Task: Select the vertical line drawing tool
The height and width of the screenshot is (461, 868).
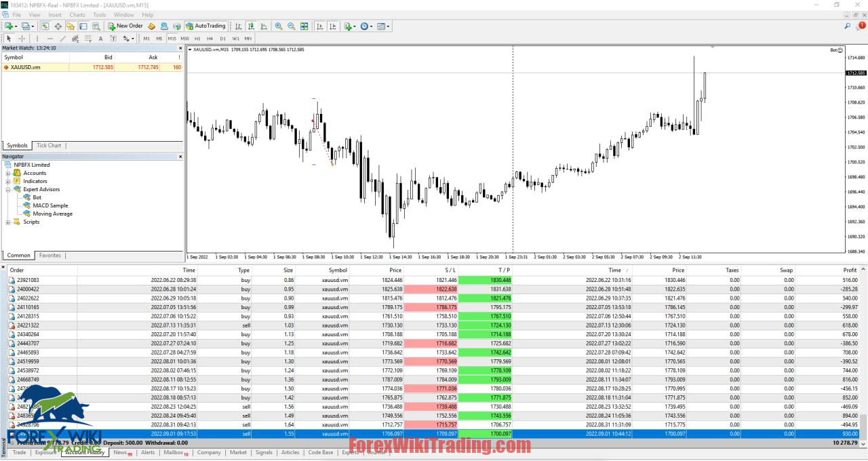Action: [x=37, y=39]
